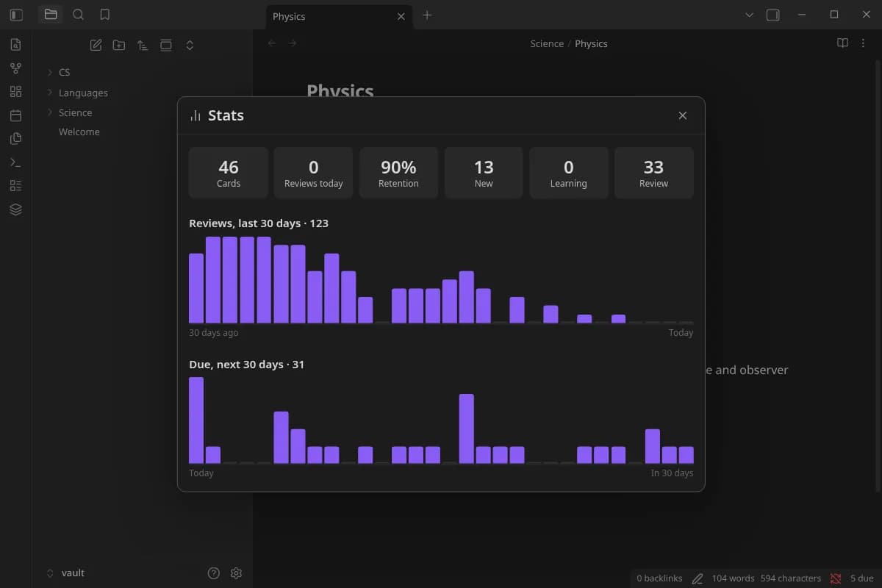This screenshot has height=588, width=882.
Task: Insert template via ribbon copy icon
Action: click(x=15, y=139)
